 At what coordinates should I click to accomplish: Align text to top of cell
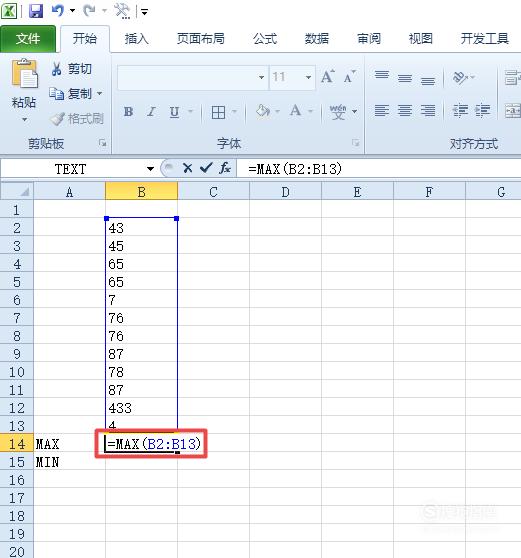[382, 75]
